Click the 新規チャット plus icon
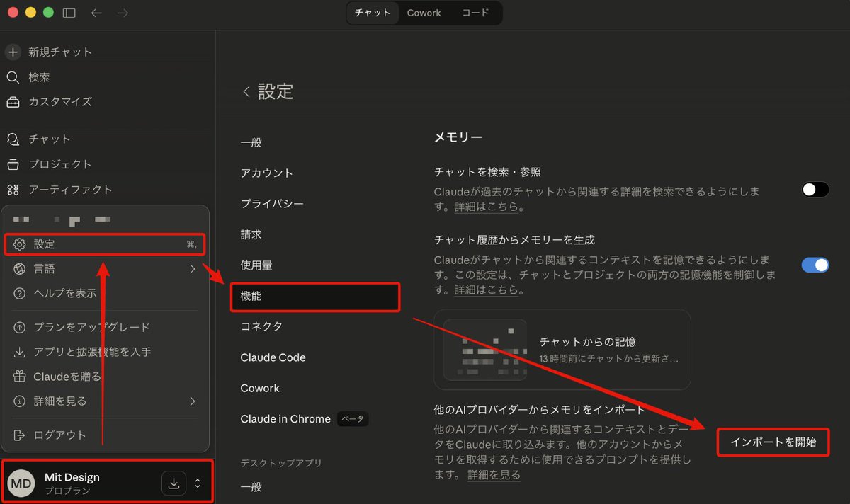The width and height of the screenshot is (850, 504). point(13,52)
